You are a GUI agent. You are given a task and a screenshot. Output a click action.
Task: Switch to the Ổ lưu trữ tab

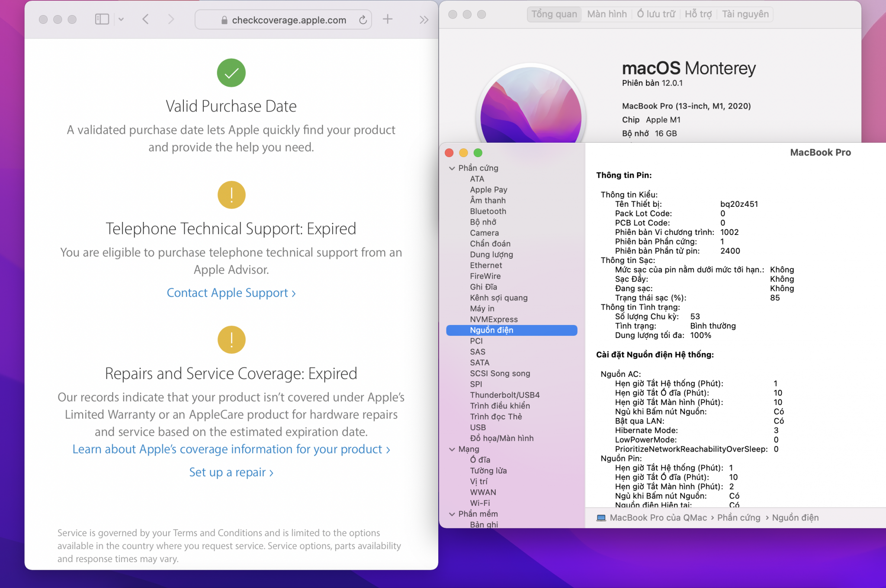point(655,14)
